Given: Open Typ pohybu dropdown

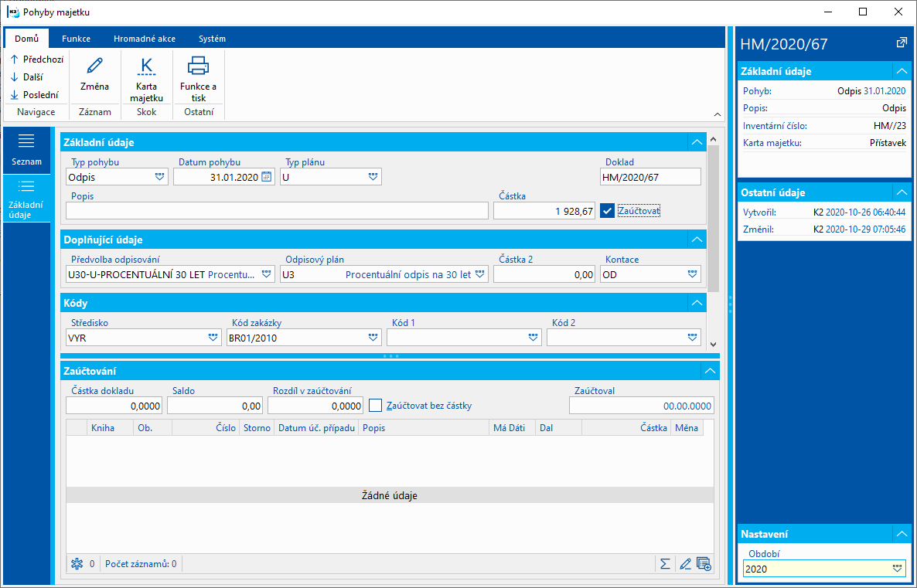Looking at the screenshot, I should click(159, 177).
